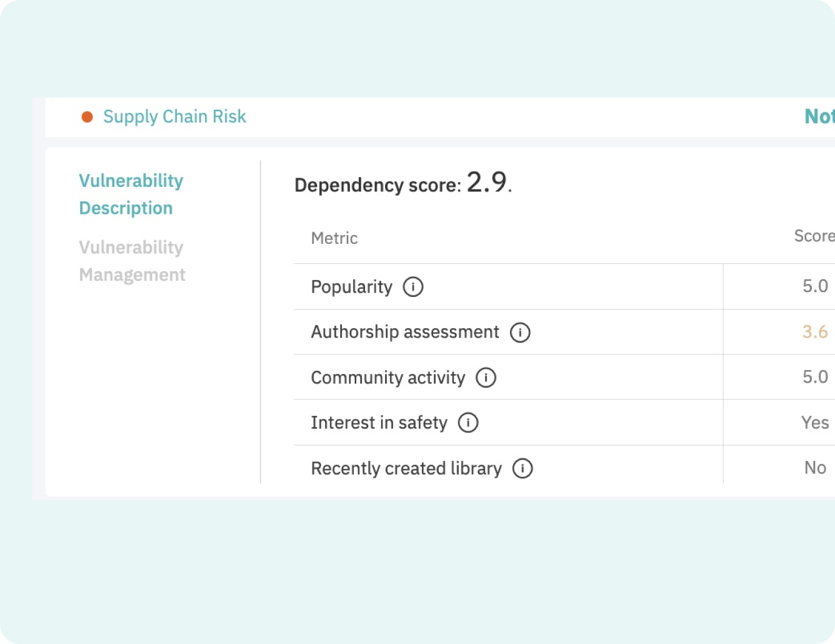Open the Popularity metric info icon
835x644 pixels.
(412, 287)
